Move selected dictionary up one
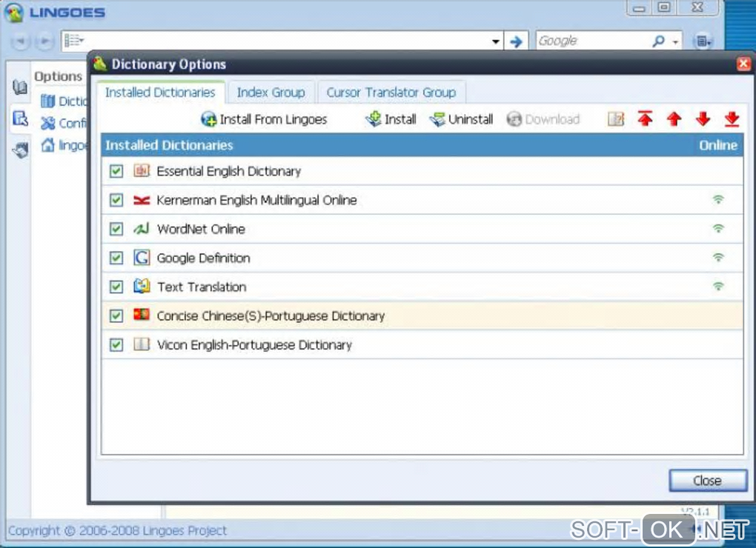This screenshot has height=548, width=756. pos(674,118)
